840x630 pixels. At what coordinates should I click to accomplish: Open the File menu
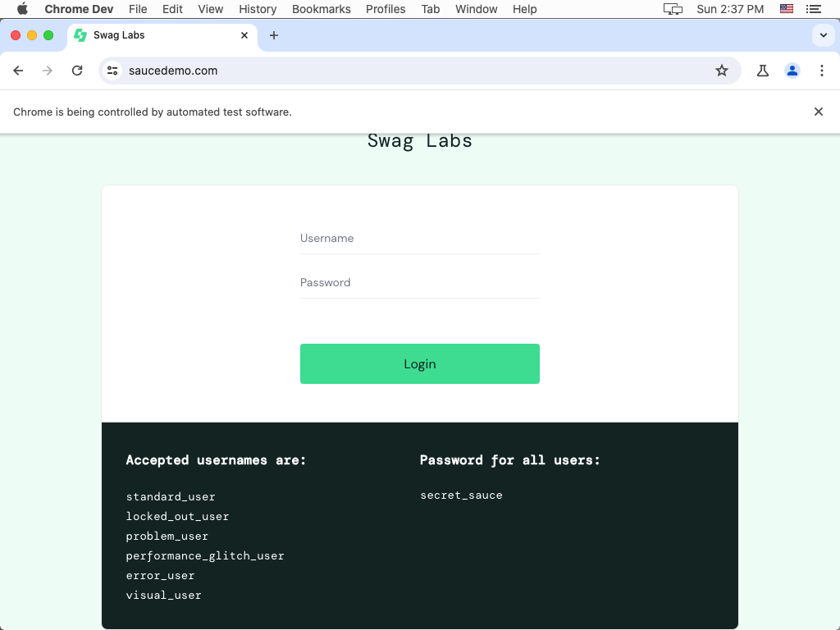[138, 9]
